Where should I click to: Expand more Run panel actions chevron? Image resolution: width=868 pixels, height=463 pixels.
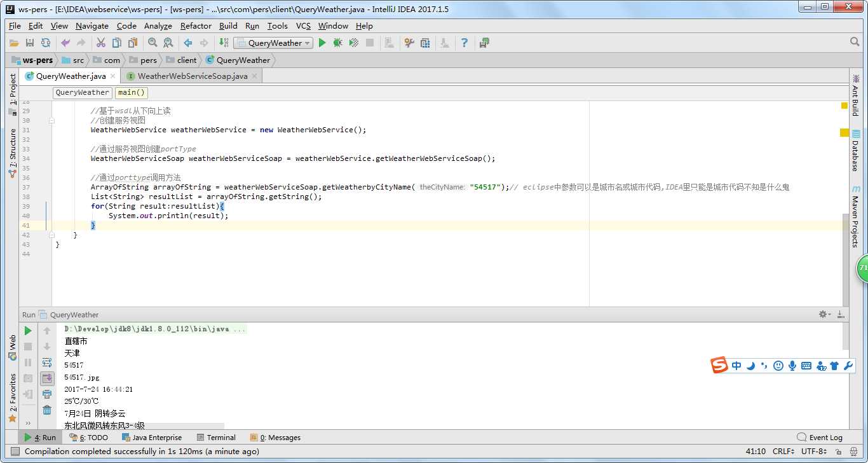tap(28, 423)
